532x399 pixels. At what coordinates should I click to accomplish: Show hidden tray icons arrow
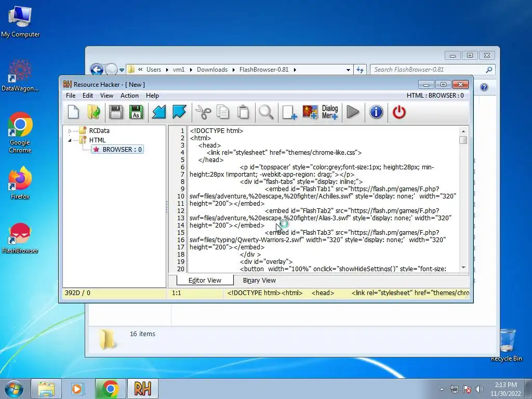pos(442,389)
